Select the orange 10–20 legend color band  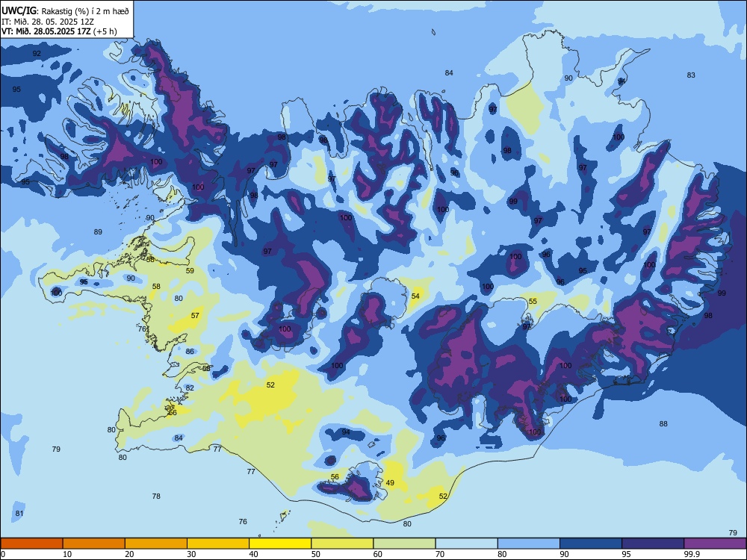[94, 544]
